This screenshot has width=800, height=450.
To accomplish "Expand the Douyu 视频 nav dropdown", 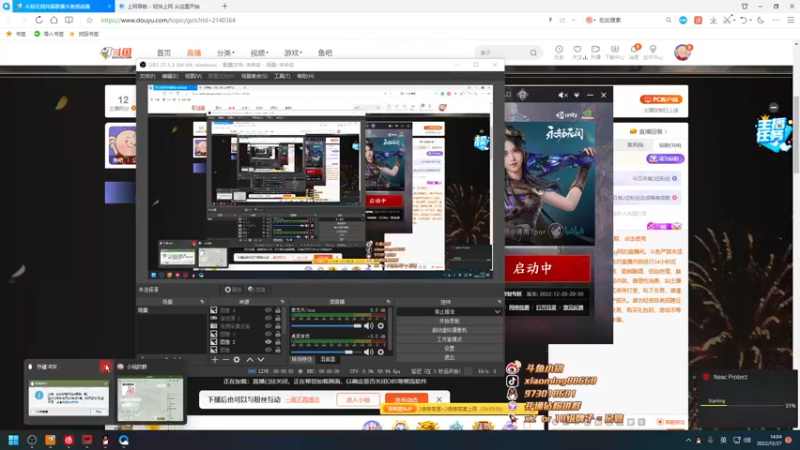I will point(259,53).
